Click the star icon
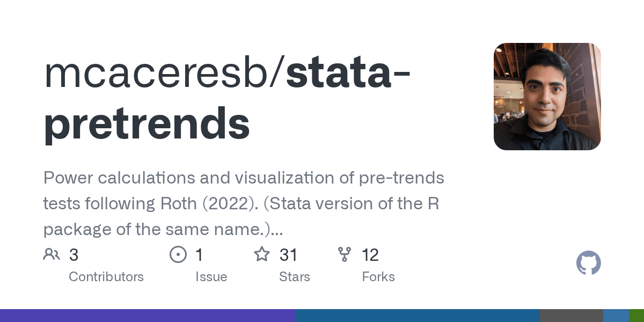The width and height of the screenshot is (644, 322). [x=262, y=254]
